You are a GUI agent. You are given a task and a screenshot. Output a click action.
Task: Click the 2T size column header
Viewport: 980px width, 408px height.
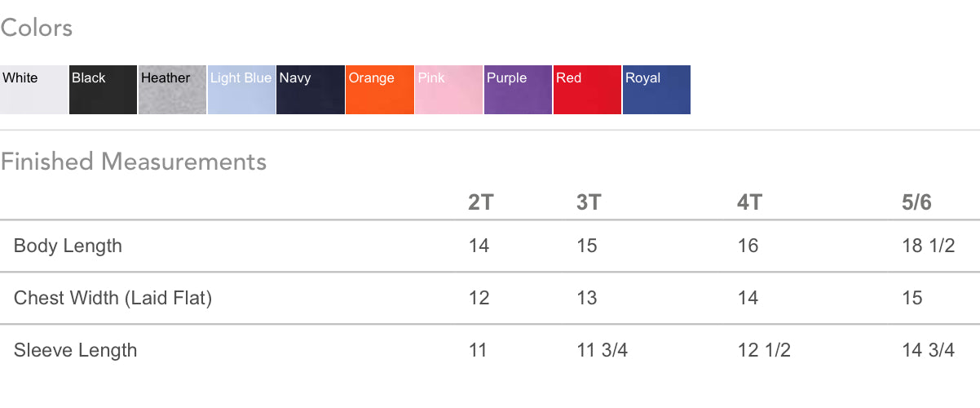point(480,202)
